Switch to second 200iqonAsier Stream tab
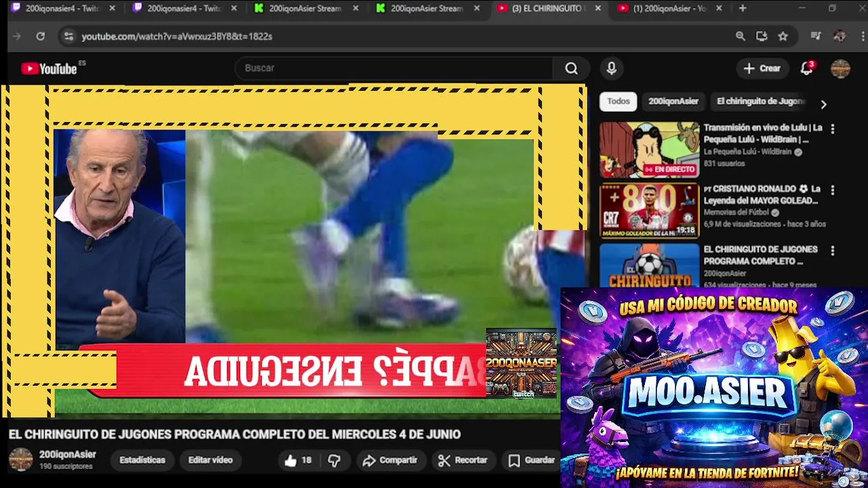868x488 pixels. pyautogui.click(x=427, y=8)
